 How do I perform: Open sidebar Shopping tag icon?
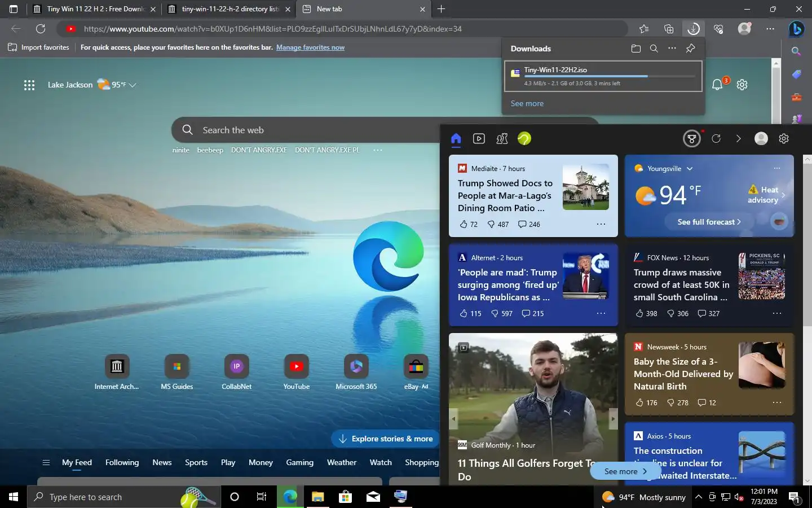click(796, 75)
